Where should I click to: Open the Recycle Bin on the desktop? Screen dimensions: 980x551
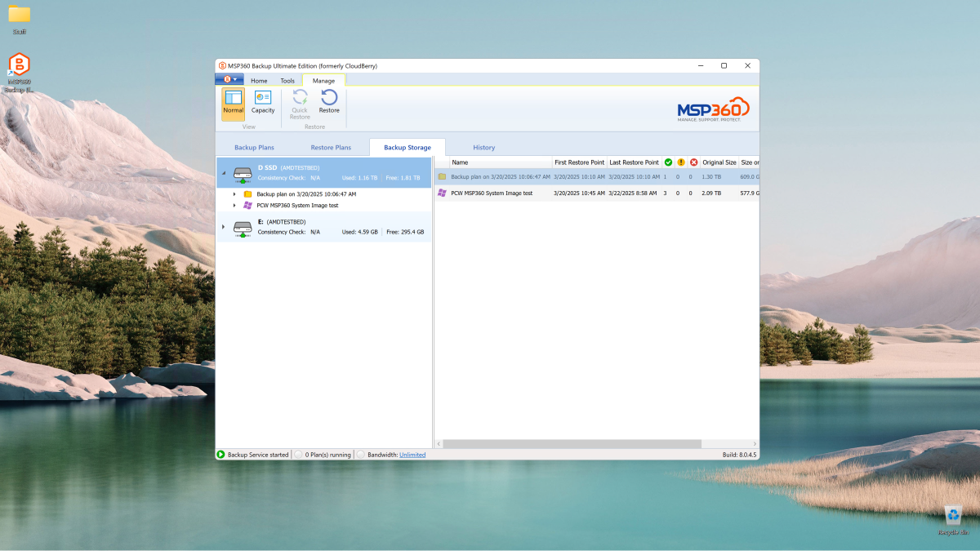point(953,520)
